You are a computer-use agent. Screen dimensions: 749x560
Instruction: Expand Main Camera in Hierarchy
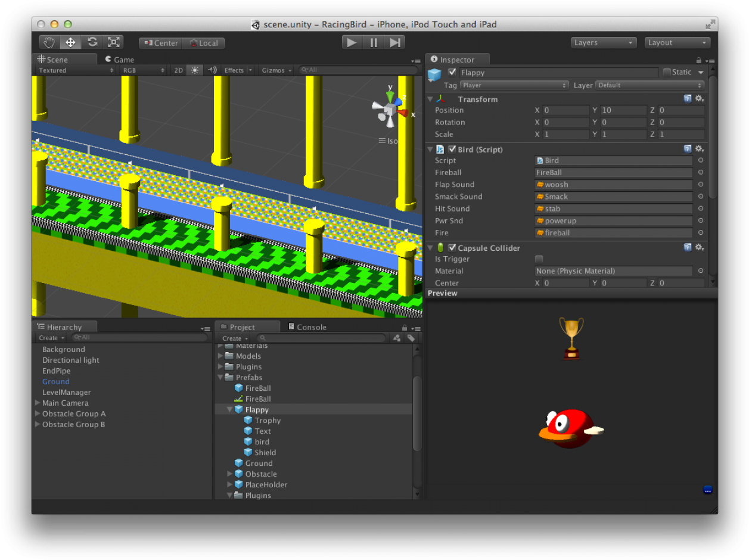(x=38, y=403)
